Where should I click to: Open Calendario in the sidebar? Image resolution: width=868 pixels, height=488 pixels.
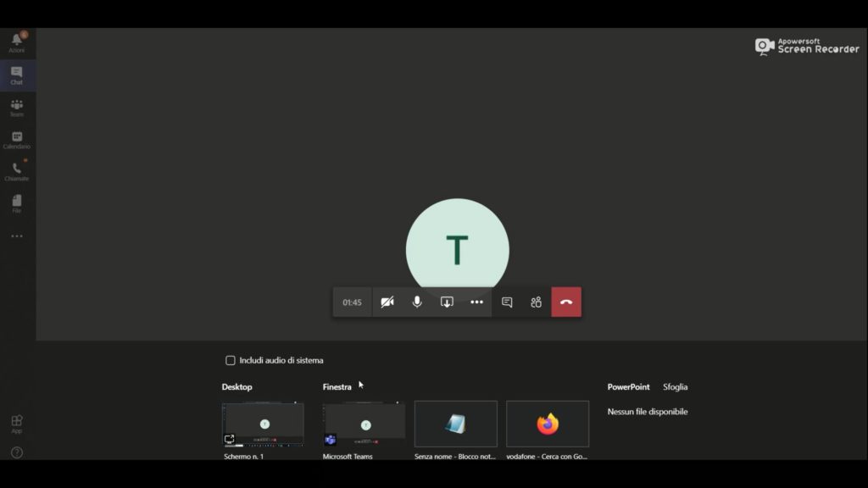17,140
